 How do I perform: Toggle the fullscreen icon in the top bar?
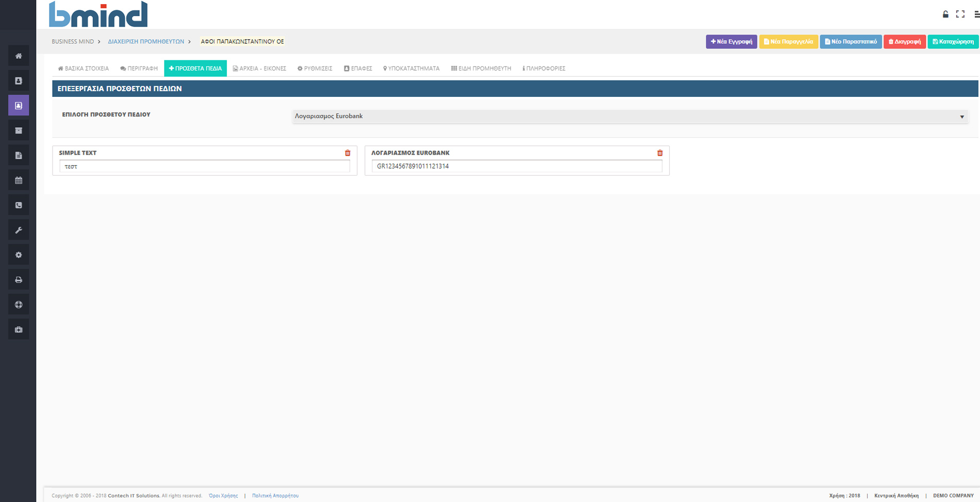960,14
